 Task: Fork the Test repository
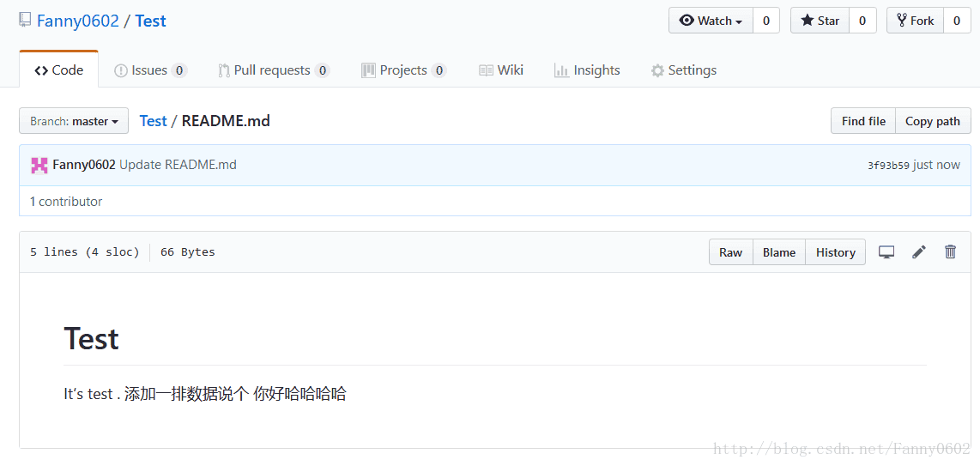(x=915, y=21)
